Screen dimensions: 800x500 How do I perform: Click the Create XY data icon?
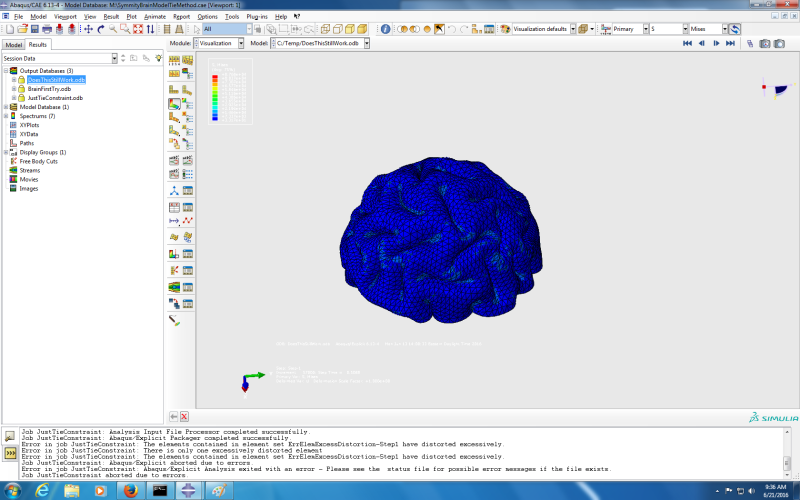pos(174,207)
